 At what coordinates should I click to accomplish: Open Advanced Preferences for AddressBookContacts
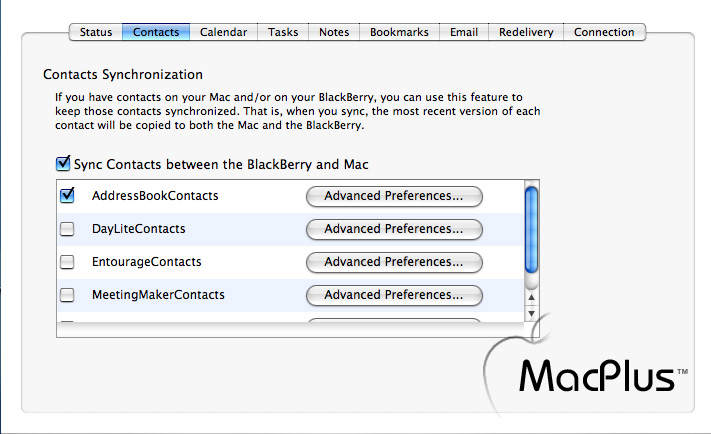(394, 196)
